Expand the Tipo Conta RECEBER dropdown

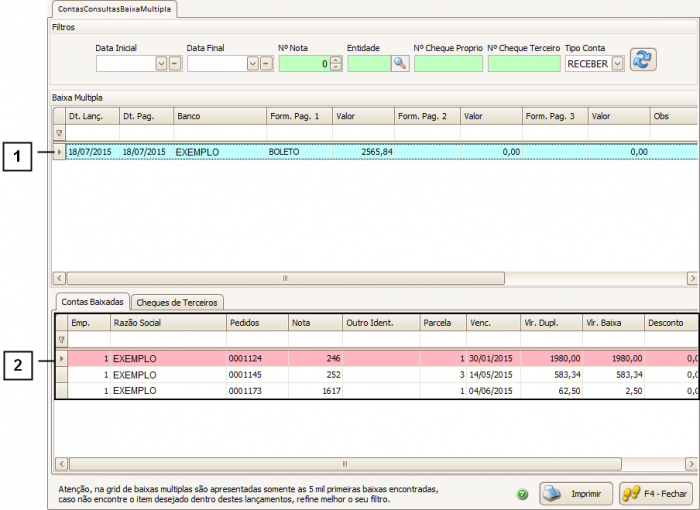pyautogui.click(x=617, y=64)
